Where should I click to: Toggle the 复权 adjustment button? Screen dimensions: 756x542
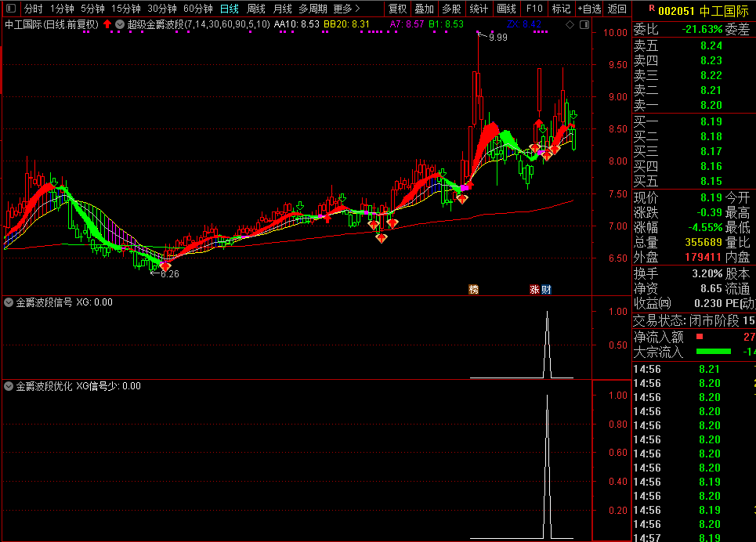[397, 9]
